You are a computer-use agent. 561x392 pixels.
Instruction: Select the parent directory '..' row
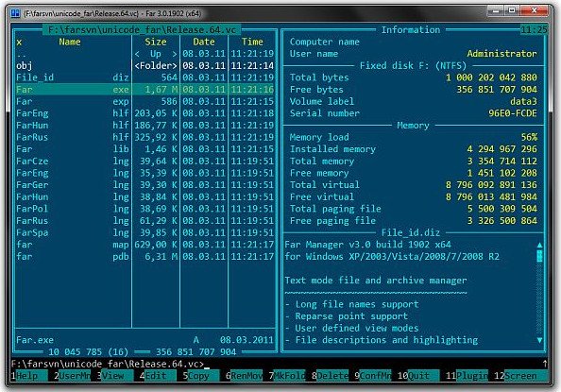144,54
